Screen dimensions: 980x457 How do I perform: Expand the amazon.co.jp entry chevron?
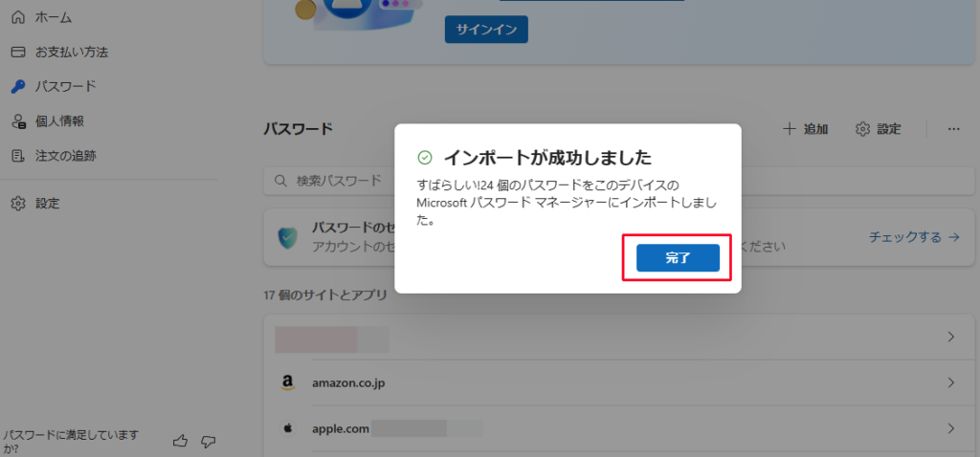click(x=951, y=382)
